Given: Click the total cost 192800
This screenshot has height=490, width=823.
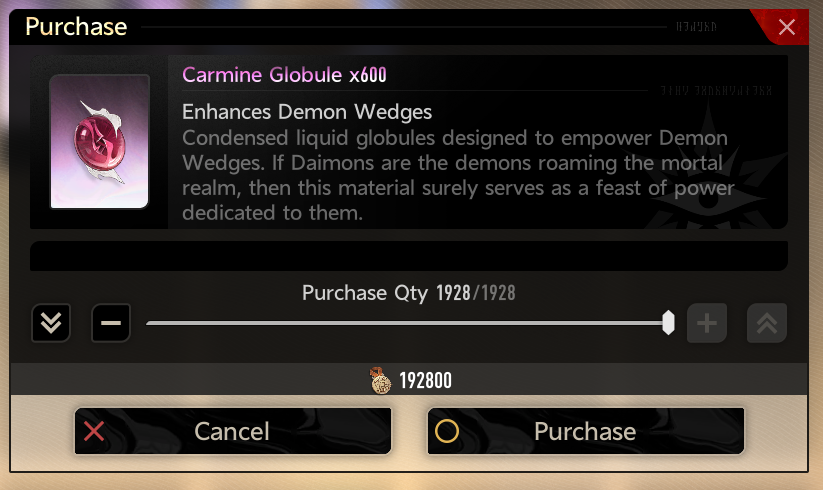Looking at the screenshot, I should point(425,380).
